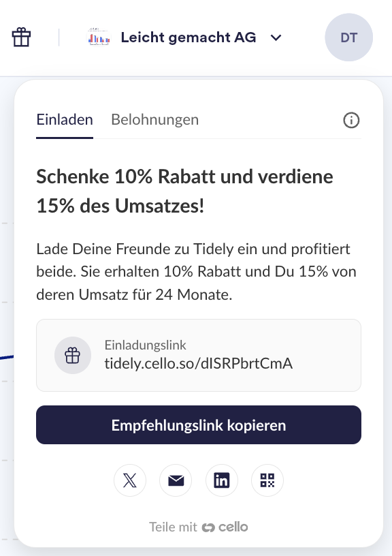Click the tidely.cello.so/dISRPbrtCmA link text
Image resolution: width=392 pixels, height=556 pixels.
198,363
